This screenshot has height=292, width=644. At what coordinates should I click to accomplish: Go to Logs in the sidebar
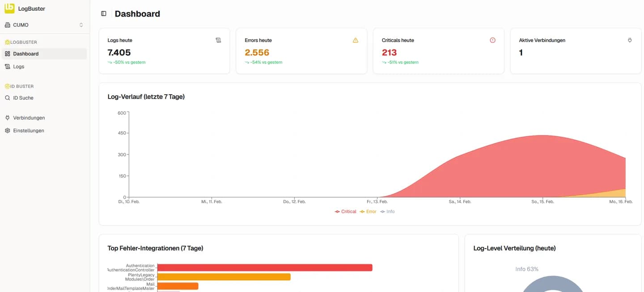(x=44, y=67)
